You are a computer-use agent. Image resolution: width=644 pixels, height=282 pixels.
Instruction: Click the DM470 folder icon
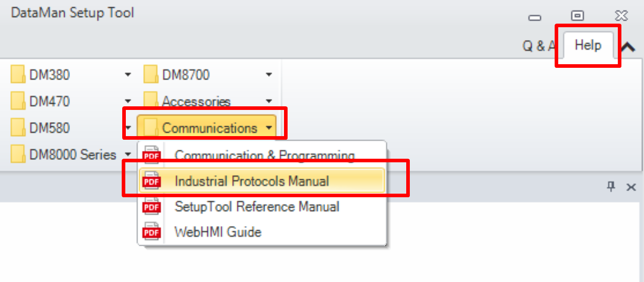(x=18, y=101)
